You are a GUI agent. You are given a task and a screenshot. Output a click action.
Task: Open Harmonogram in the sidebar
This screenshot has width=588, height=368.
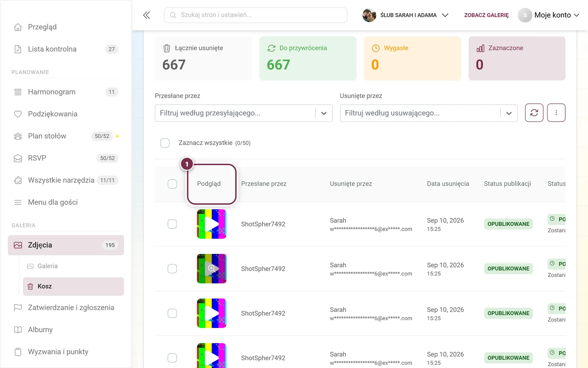tap(66, 92)
